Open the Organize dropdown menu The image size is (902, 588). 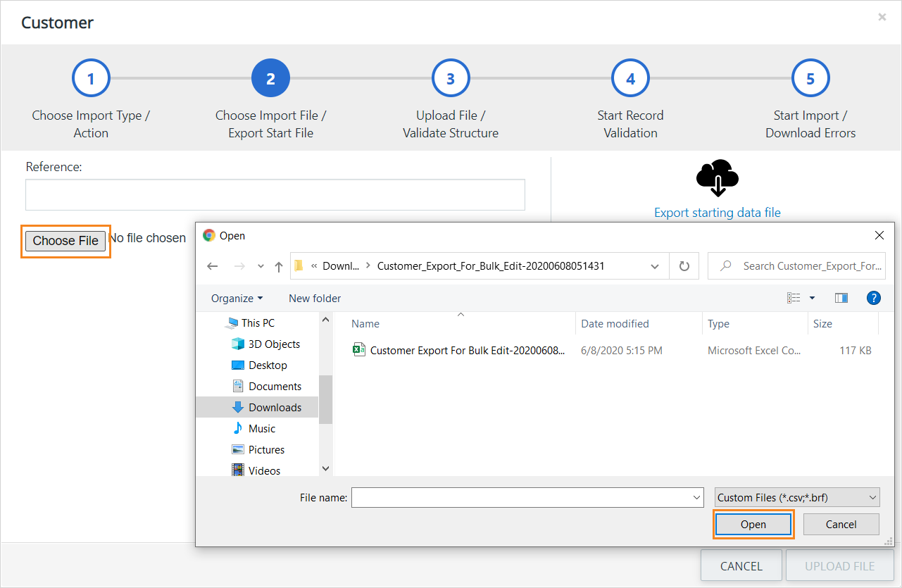[237, 298]
